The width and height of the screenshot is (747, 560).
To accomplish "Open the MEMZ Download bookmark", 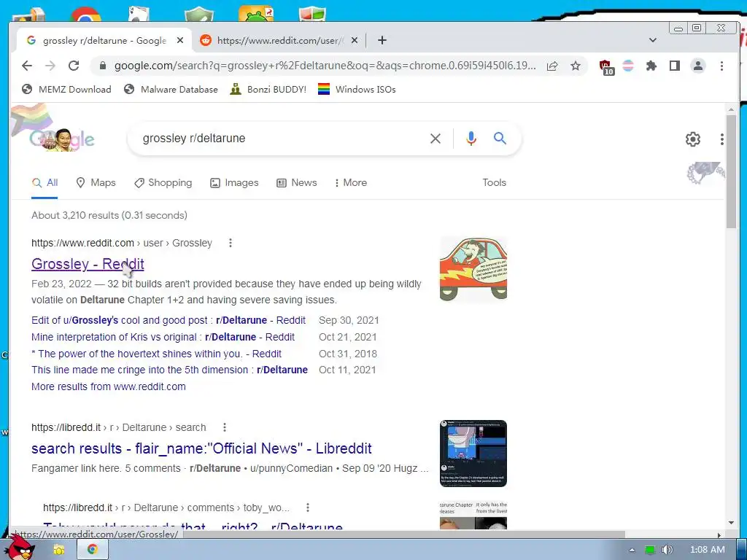I will pos(66,90).
